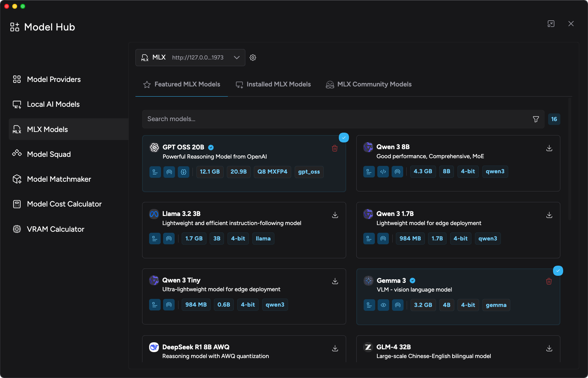Click the MLX server settings gear icon
The width and height of the screenshot is (588, 378).
click(x=253, y=58)
